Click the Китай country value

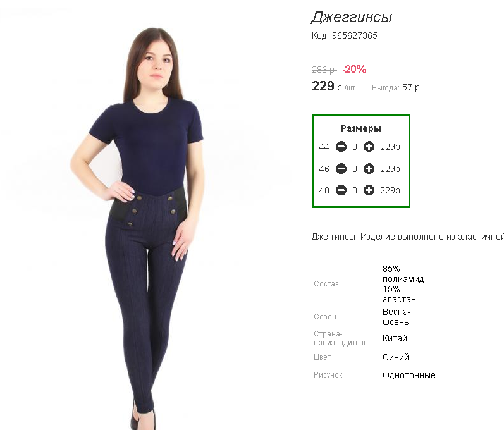pyautogui.click(x=395, y=338)
